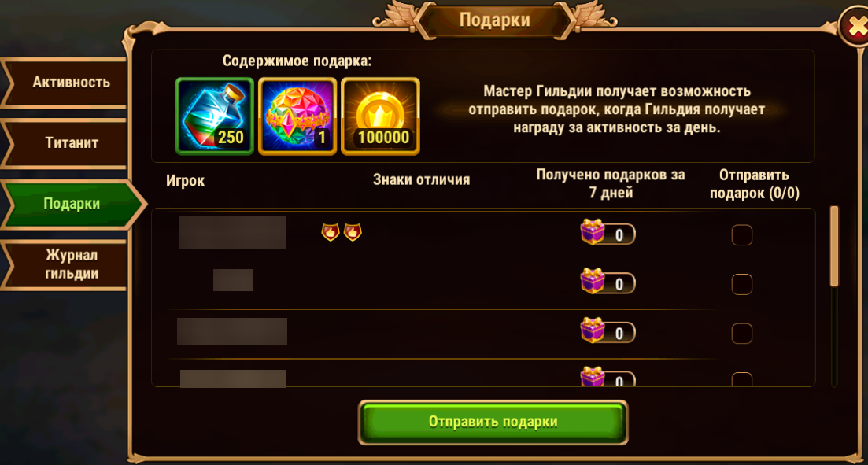Tick the gift checkbox for the first player
The image size is (868, 465).
tap(742, 235)
